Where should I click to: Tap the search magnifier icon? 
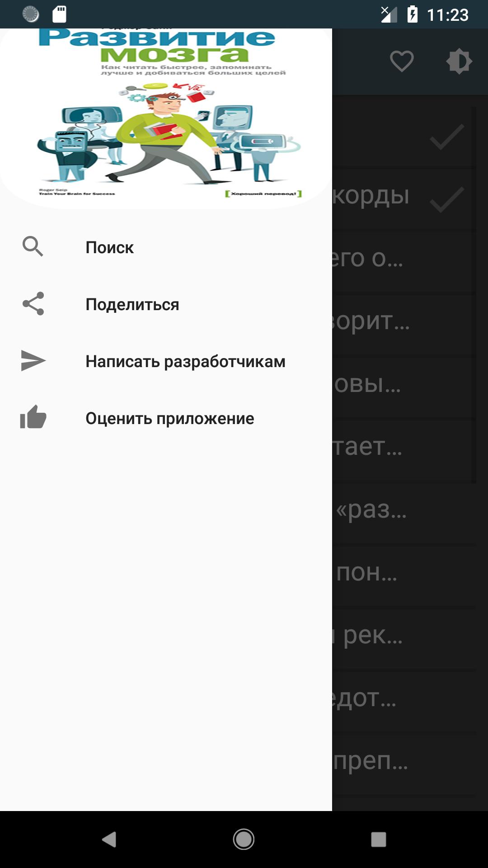(33, 247)
